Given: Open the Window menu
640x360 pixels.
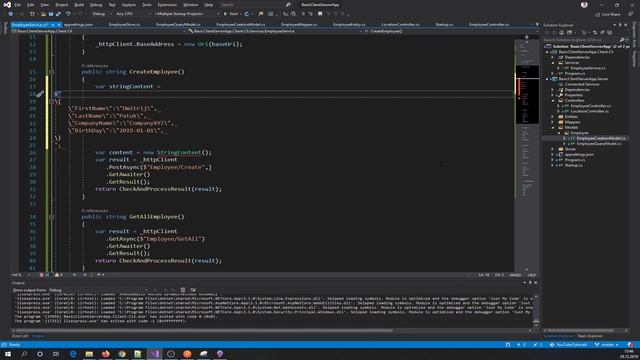Looking at the screenshot, I should pyautogui.click(x=190, y=5).
